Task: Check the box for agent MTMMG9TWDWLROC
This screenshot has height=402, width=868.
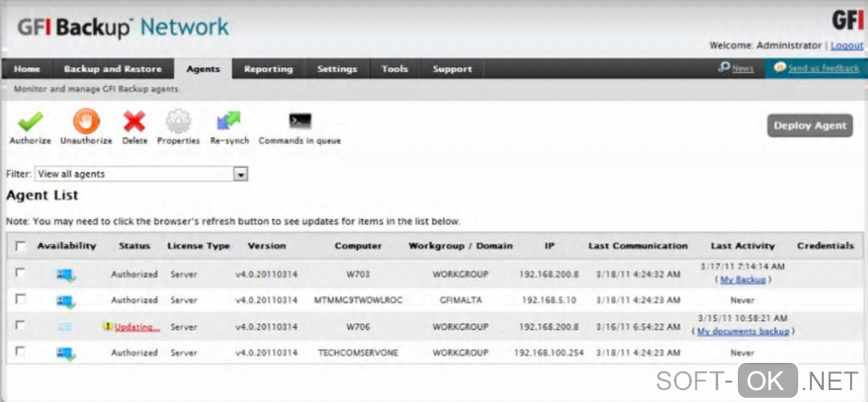Action: coord(20,299)
